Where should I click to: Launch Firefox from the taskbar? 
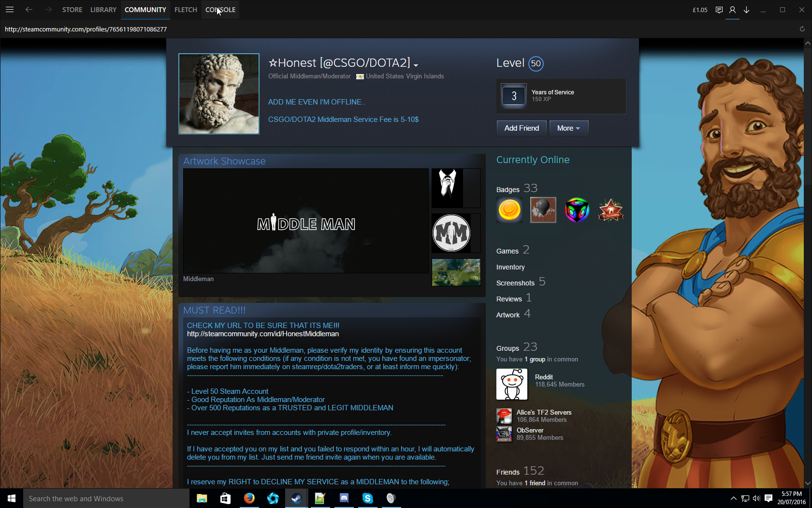pyautogui.click(x=249, y=498)
